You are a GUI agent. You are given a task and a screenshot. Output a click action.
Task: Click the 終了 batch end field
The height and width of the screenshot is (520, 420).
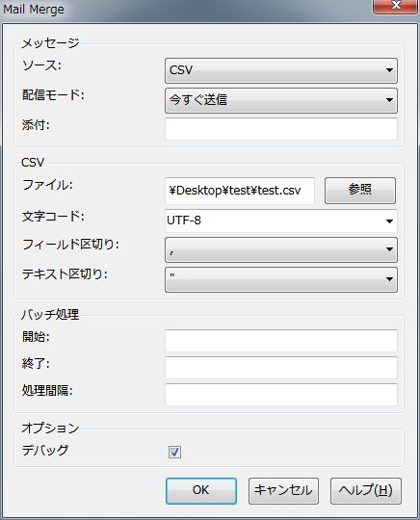point(280,368)
